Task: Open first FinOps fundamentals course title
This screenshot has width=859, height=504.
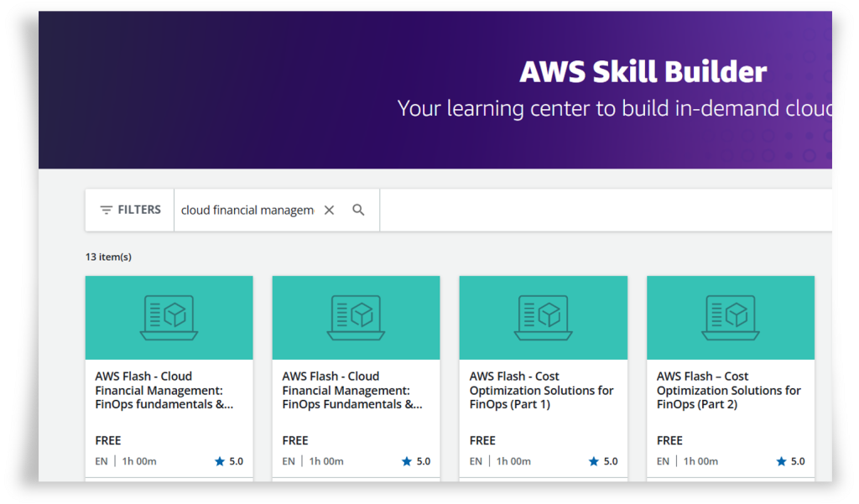Action: click(x=164, y=391)
